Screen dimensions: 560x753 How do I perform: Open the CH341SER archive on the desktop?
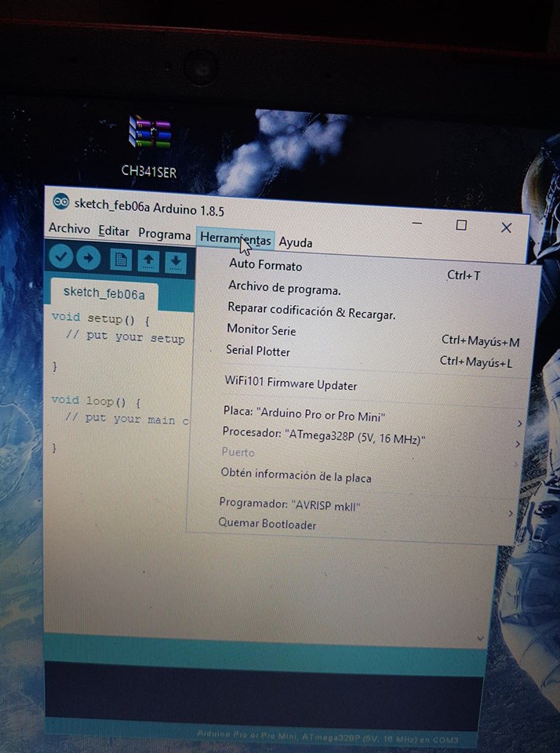(149, 147)
